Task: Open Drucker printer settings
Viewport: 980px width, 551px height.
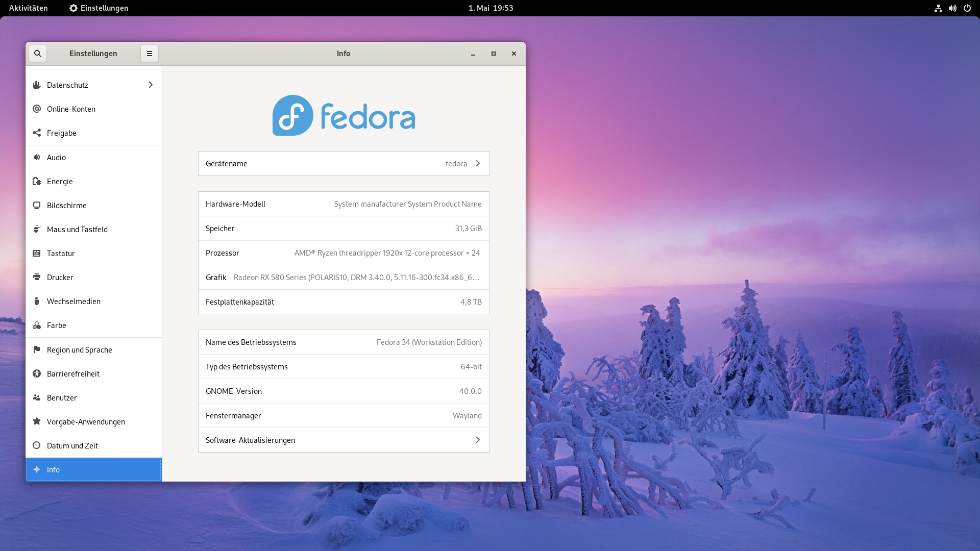Action: 60,278
